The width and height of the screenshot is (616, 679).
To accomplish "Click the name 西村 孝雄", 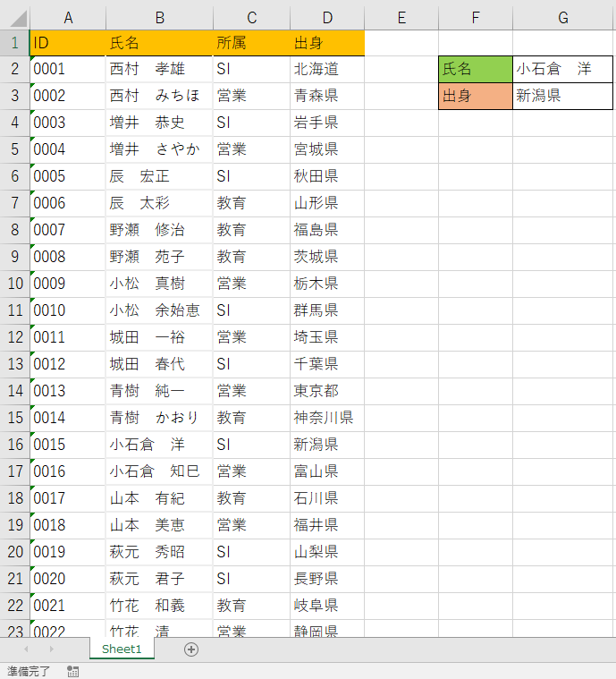I will 148,69.
